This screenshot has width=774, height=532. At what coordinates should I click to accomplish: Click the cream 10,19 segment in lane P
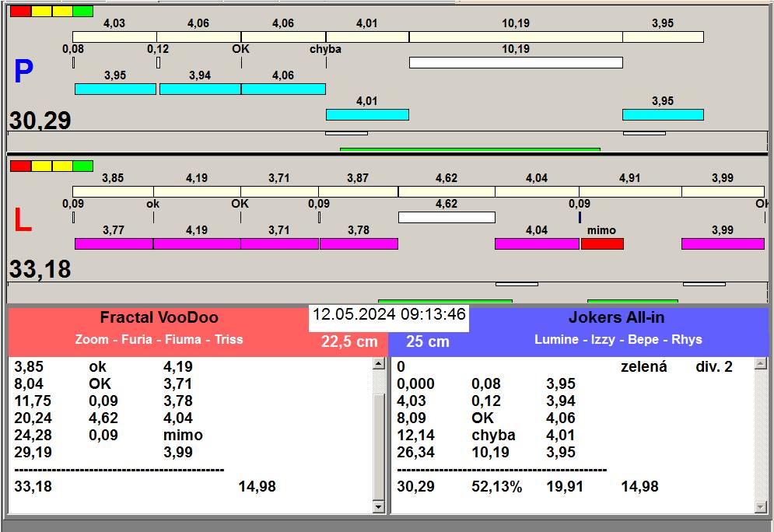tap(516, 37)
